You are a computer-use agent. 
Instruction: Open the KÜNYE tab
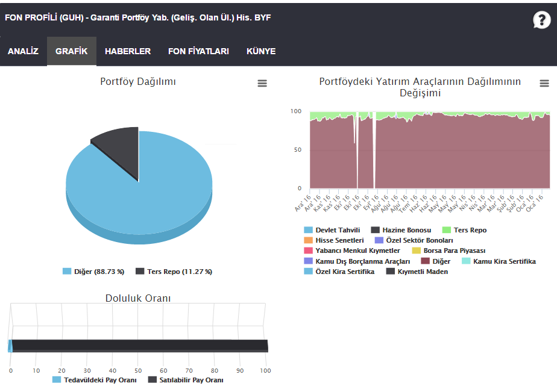(x=261, y=51)
